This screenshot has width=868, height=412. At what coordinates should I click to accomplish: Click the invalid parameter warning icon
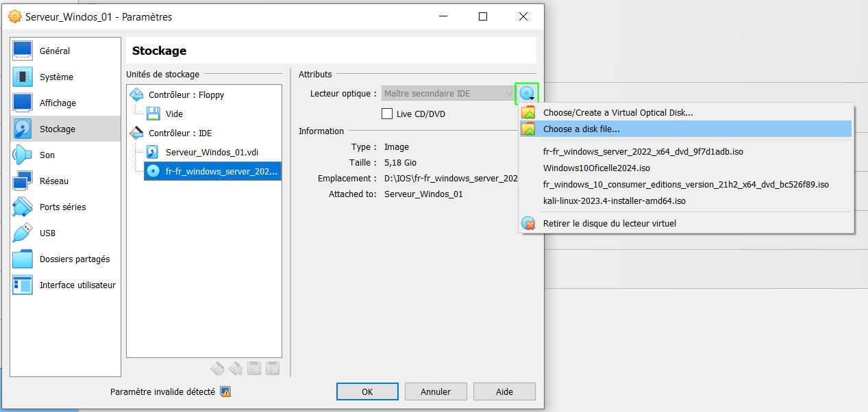click(225, 392)
